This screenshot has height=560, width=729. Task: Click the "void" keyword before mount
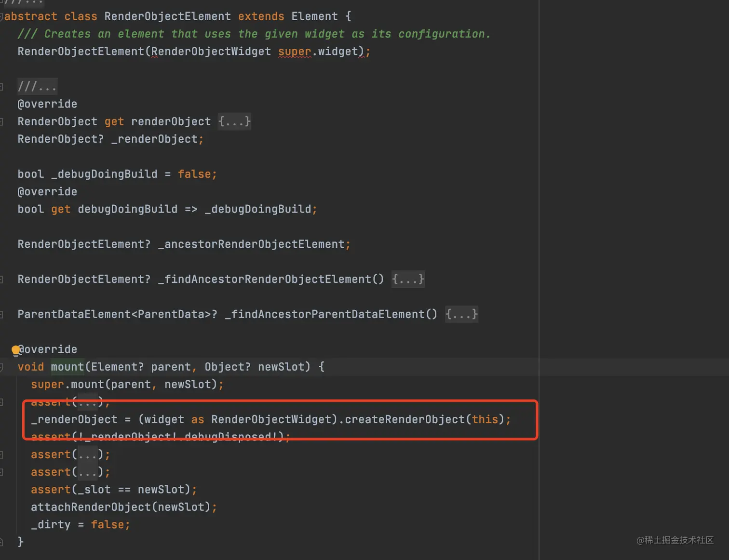tap(31, 367)
